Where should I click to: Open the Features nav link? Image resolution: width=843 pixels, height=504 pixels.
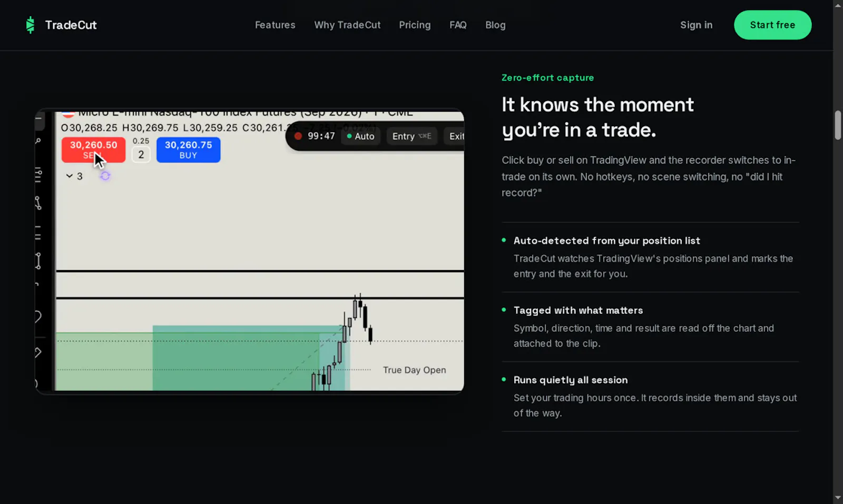click(x=275, y=25)
